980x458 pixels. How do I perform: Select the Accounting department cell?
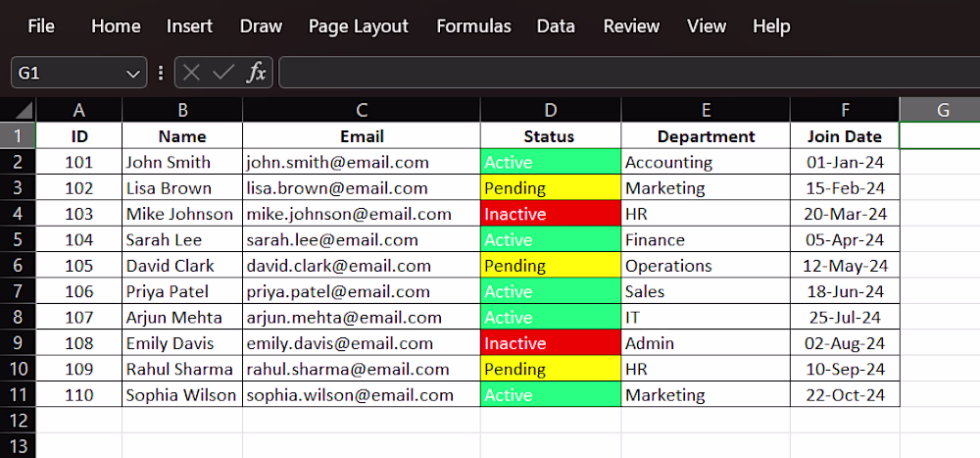[706, 162]
